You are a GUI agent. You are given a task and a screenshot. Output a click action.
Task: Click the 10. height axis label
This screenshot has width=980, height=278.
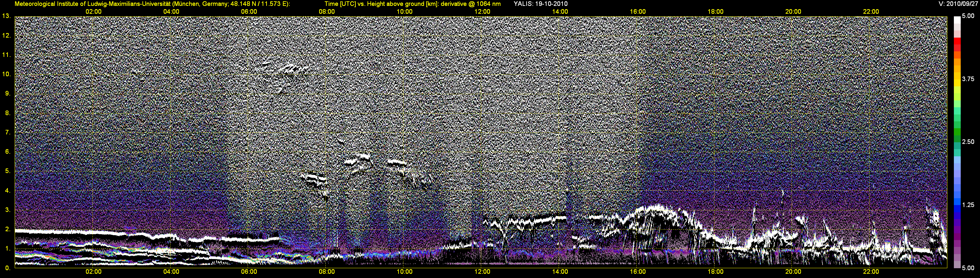pyautogui.click(x=7, y=74)
